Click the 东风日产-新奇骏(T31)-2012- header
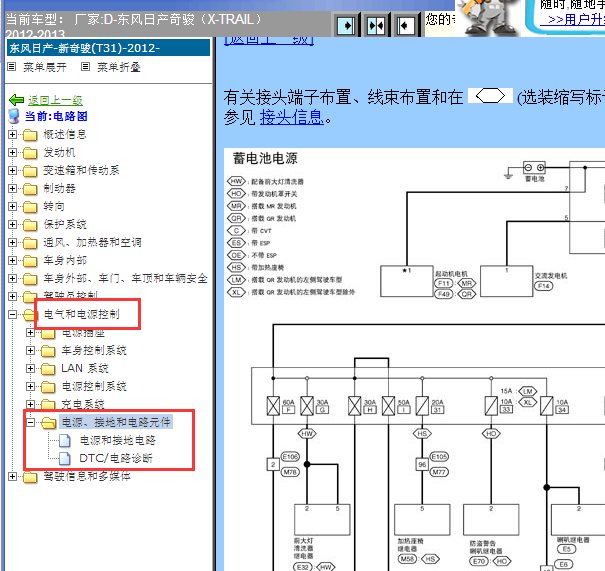This screenshot has height=571, width=605. point(108,48)
